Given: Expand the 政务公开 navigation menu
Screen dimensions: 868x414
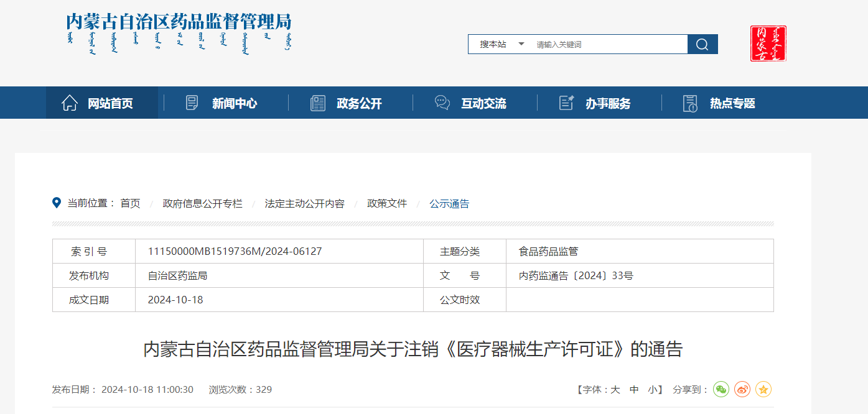Looking at the screenshot, I should click(x=359, y=104).
